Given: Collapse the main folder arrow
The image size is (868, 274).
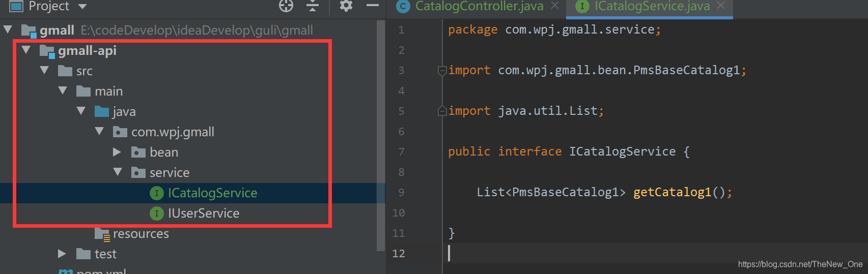Looking at the screenshot, I should pos(63,91).
